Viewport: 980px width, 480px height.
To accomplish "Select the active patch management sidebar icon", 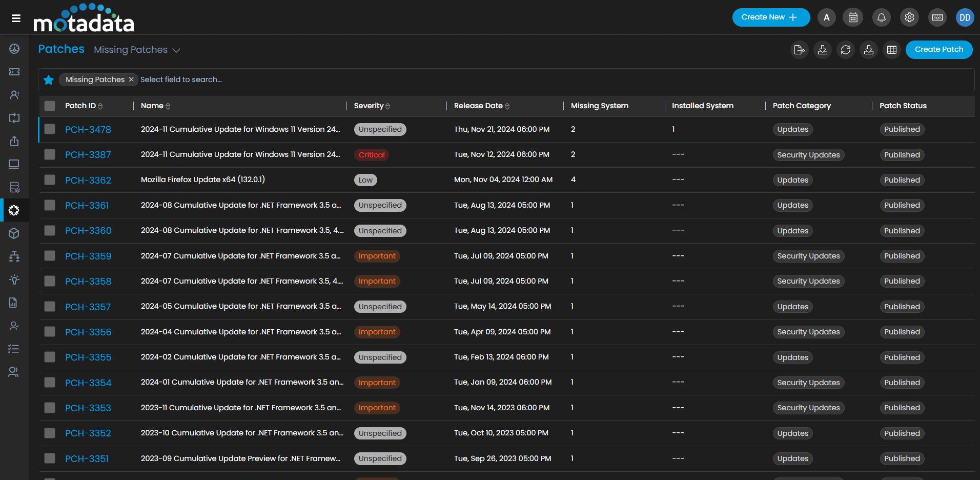I will click(14, 210).
